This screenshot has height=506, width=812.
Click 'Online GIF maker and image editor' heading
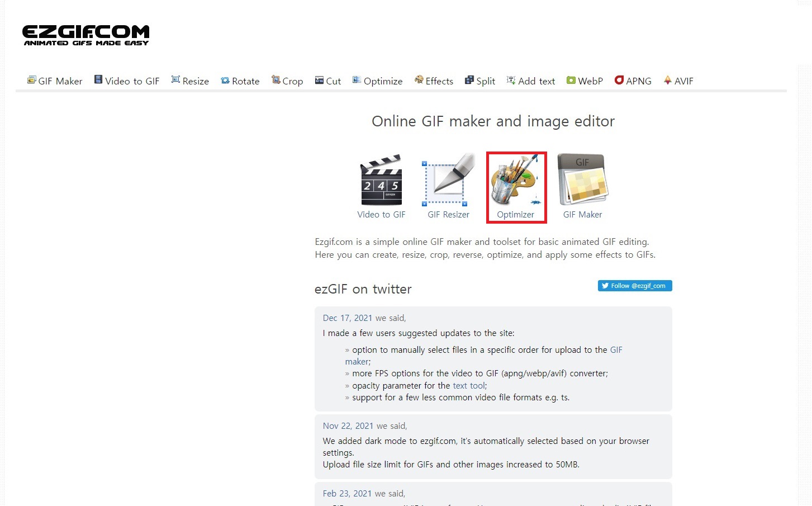tap(493, 121)
